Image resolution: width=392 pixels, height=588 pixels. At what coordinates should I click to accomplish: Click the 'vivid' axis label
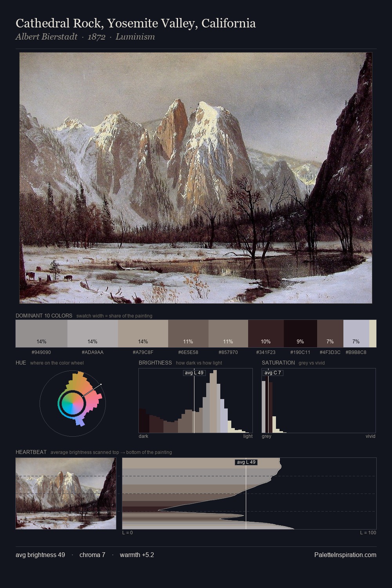[370, 436]
